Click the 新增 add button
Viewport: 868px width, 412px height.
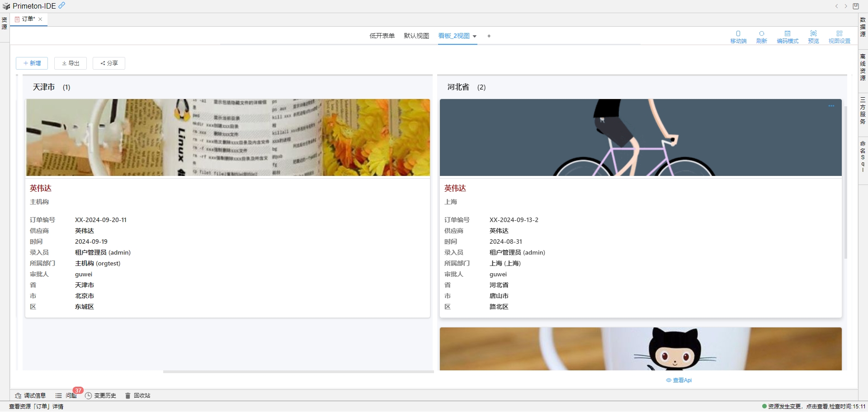32,63
